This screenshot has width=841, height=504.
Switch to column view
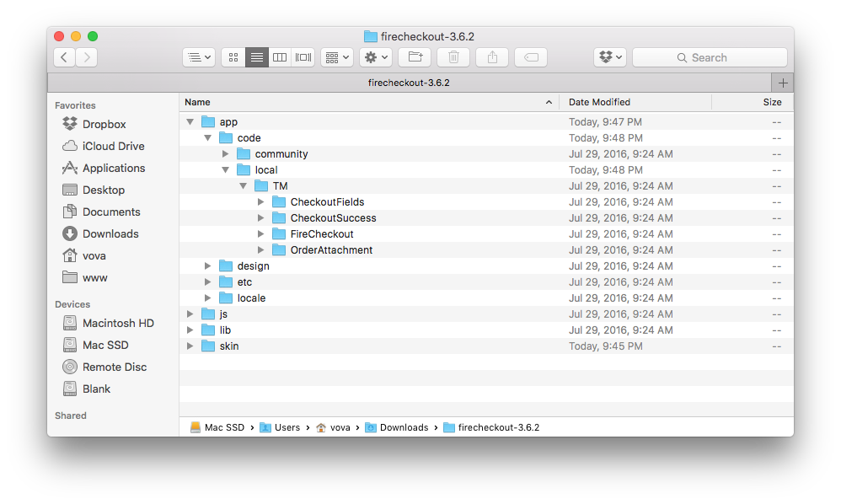click(x=280, y=57)
